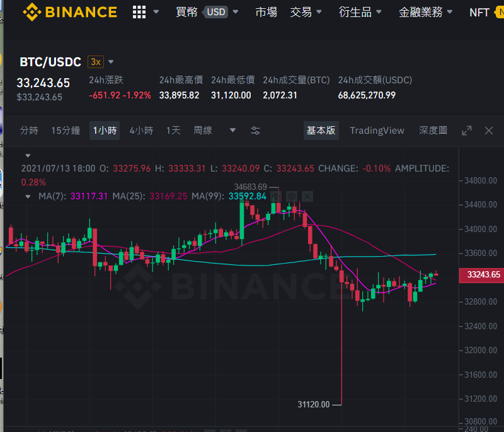Click the 34800.00 price axis label

481,181
